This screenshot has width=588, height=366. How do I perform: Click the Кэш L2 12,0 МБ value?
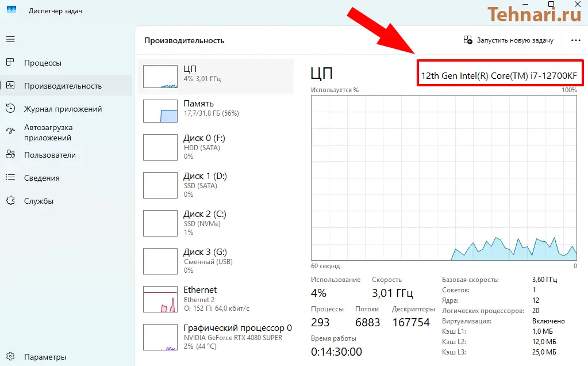[544, 342]
